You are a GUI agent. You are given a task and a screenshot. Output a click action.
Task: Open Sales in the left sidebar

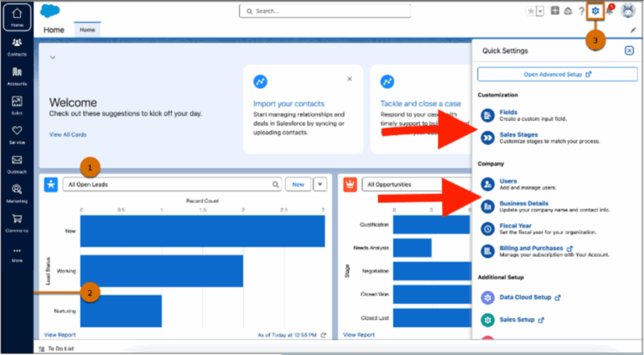[x=17, y=106]
